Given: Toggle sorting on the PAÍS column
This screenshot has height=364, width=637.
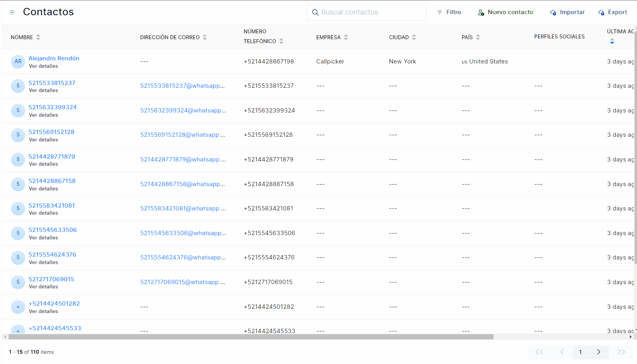Looking at the screenshot, I should 479,37.
